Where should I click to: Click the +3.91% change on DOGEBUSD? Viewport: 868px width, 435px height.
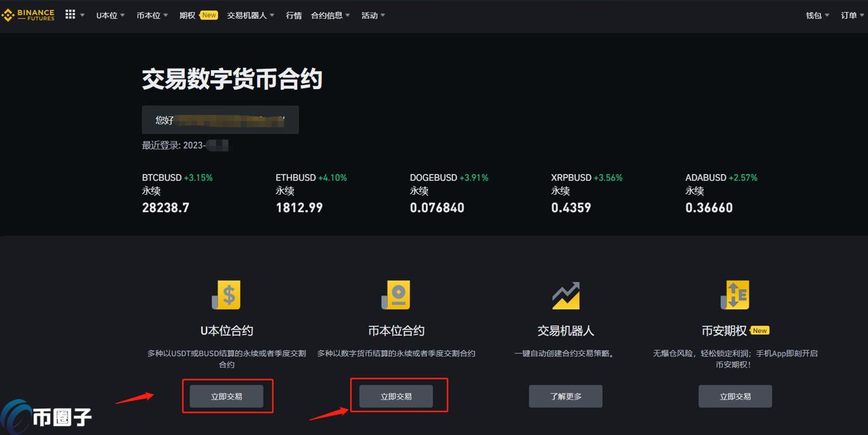click(x=474, y=178)
